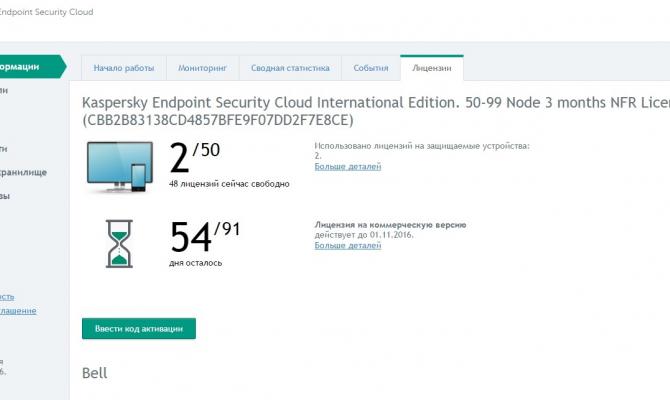Click the дня осталось label

click(x=195, y=263)
